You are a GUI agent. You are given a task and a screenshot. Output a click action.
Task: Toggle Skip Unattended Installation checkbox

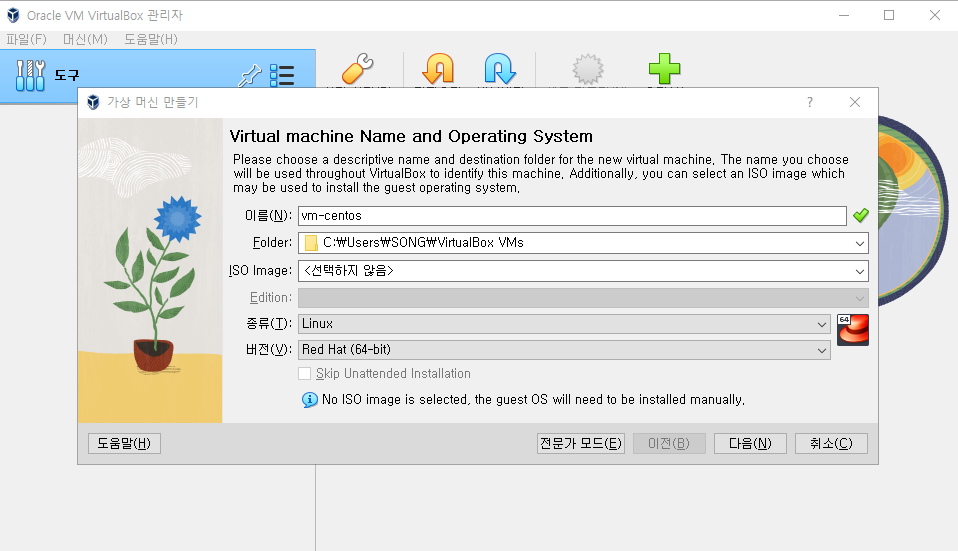point(304,373)
